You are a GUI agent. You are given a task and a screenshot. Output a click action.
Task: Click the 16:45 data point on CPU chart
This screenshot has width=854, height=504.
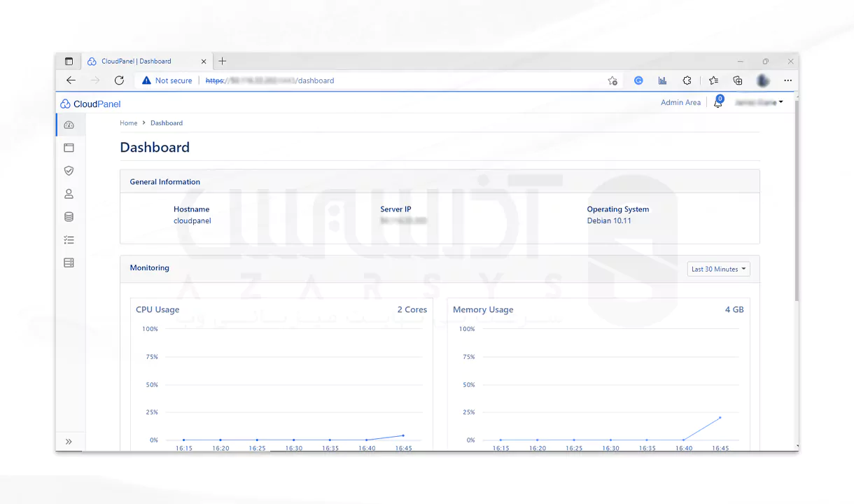point(403,435)
